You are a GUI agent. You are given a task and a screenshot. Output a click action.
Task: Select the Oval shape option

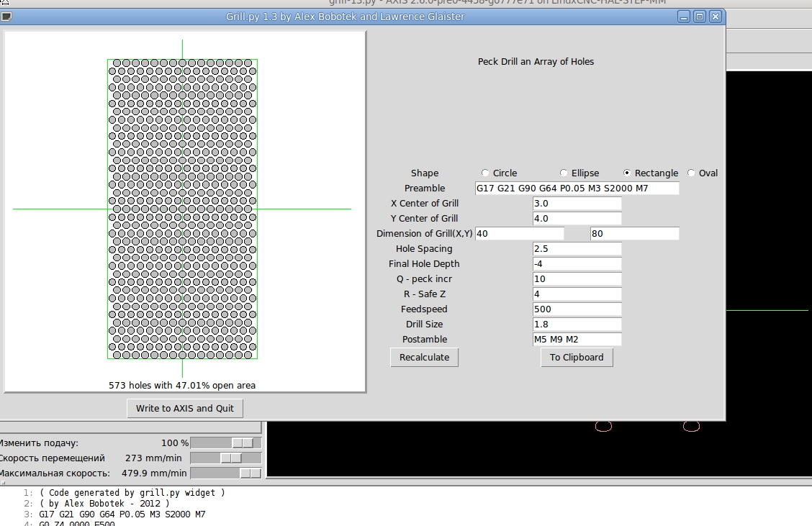[691, 173]
